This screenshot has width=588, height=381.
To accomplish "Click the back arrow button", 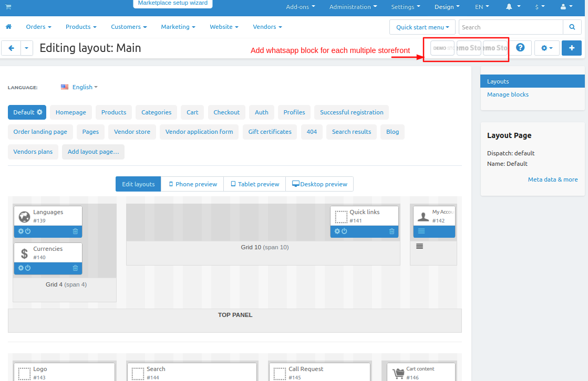I will coord(11,48).
